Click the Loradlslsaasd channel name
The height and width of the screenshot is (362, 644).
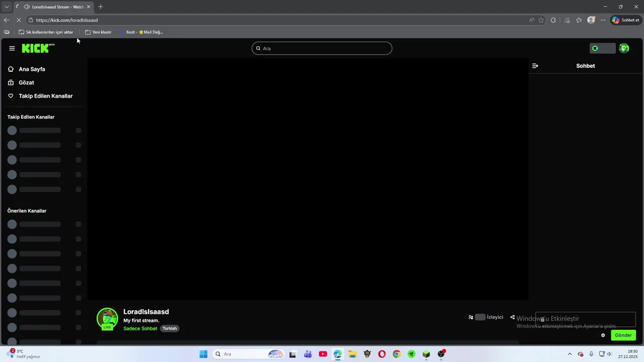point(146,312)
